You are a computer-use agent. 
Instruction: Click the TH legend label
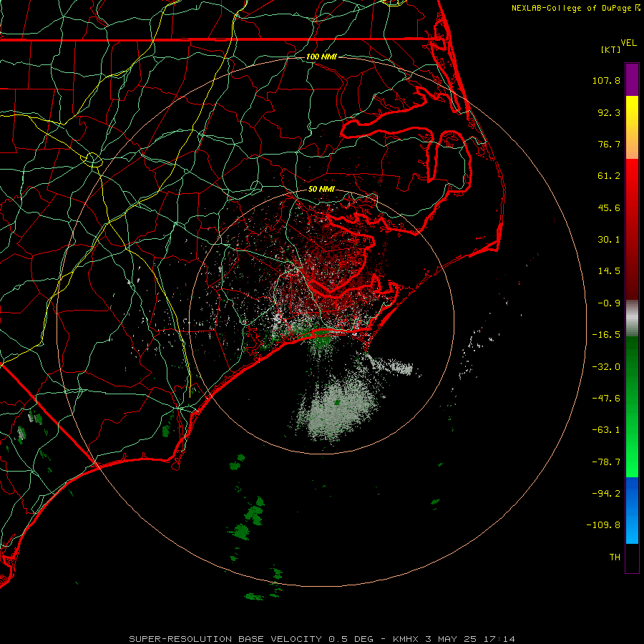pos(615,557)
